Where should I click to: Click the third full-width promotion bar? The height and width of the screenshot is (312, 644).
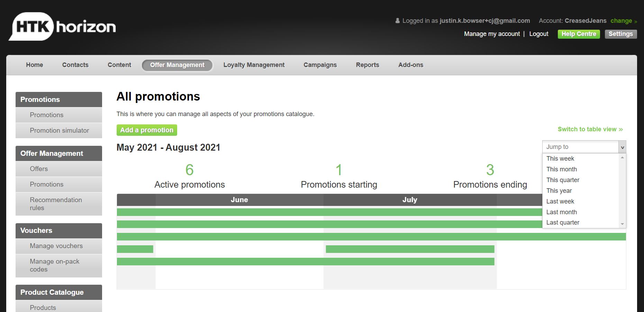point(371,237)
